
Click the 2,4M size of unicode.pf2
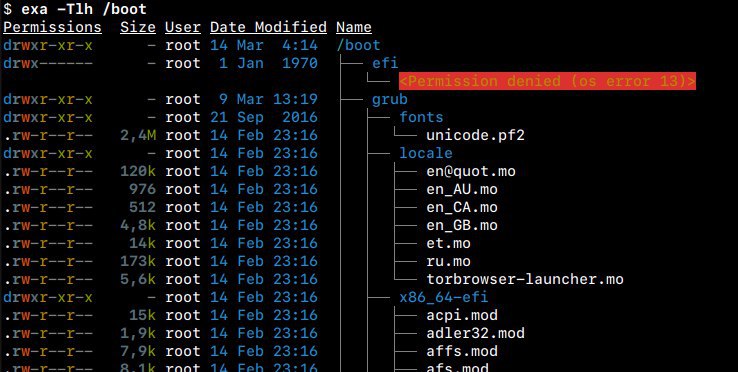137,136
